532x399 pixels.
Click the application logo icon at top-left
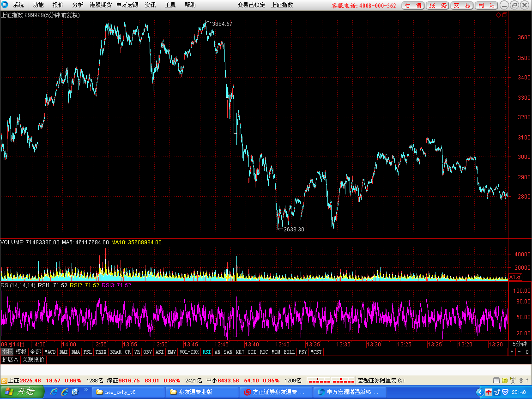pyautogui.click(x=5, y=5)
